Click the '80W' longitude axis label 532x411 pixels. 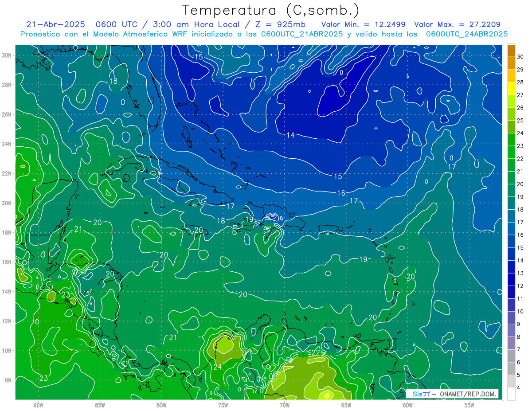click(x=161, y=405)
